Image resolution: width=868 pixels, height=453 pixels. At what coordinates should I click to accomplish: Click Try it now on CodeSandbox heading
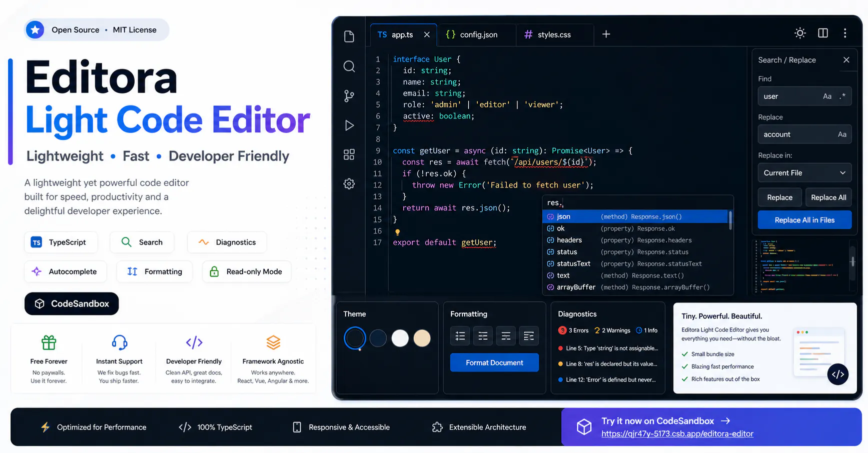tap(657, 421)
